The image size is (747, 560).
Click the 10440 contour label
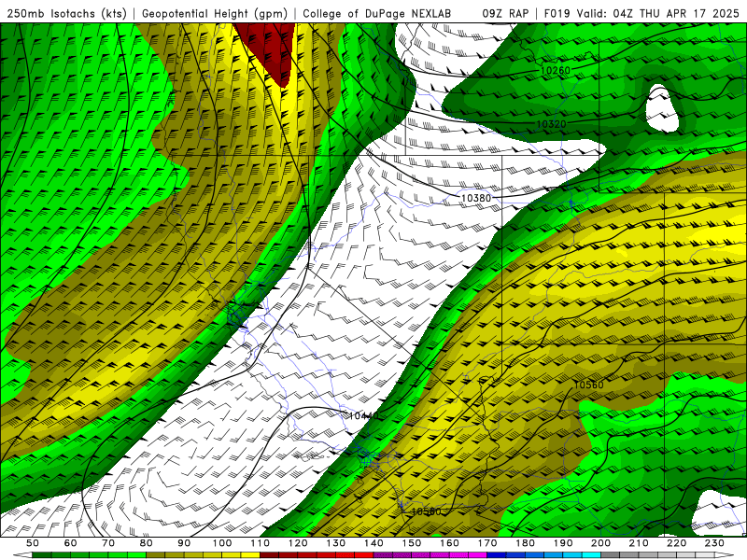pos(364,415)
